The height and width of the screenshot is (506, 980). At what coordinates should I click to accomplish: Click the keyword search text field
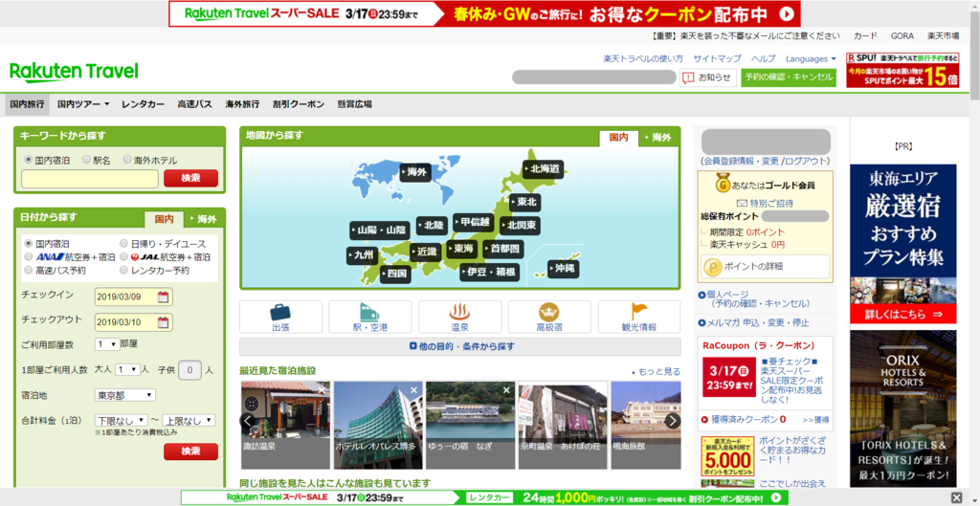click(90, 179)
